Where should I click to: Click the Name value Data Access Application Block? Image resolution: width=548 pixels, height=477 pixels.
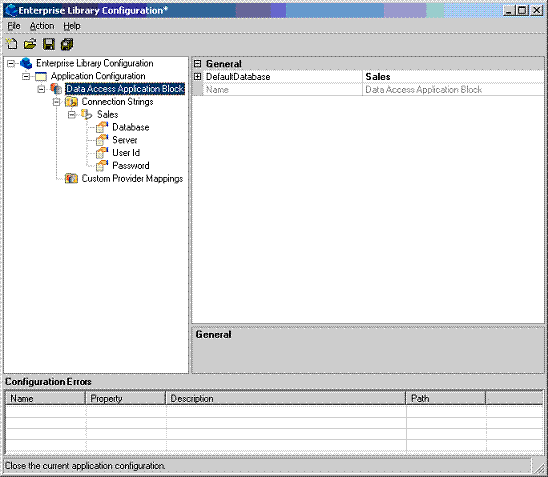(453, 89)
